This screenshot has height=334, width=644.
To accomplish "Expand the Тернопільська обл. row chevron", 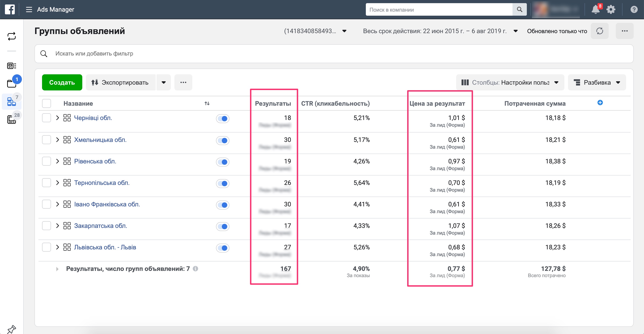I will [x=57, y=183].
